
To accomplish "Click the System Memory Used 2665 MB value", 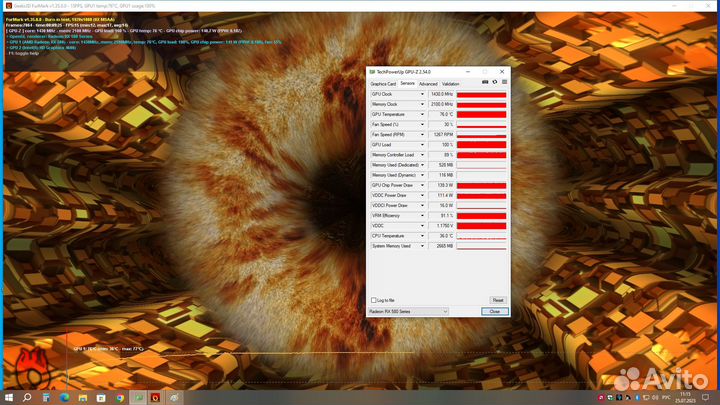I will (x=441, y=246).
